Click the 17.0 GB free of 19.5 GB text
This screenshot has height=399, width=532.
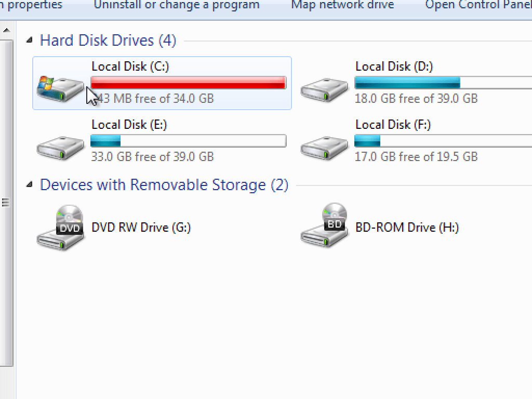pyautogui.click(x=416, y=157)
